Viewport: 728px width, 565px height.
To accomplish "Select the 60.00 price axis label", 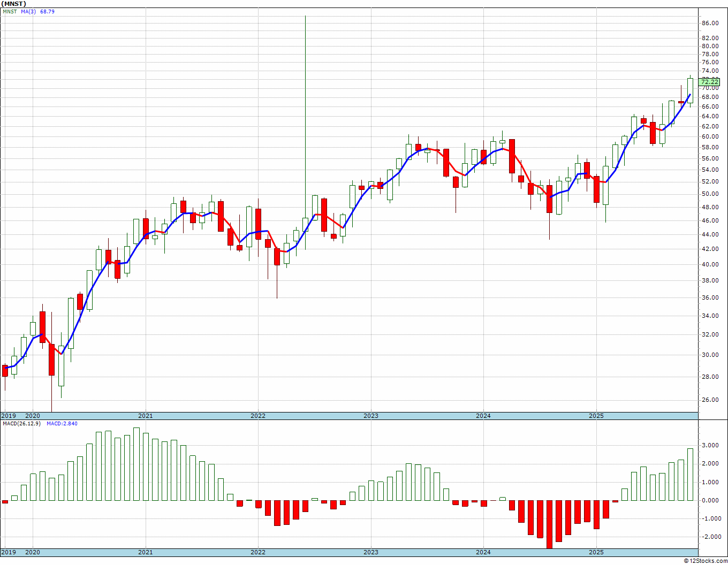I will pyautogui.click(x=710, y=136).
